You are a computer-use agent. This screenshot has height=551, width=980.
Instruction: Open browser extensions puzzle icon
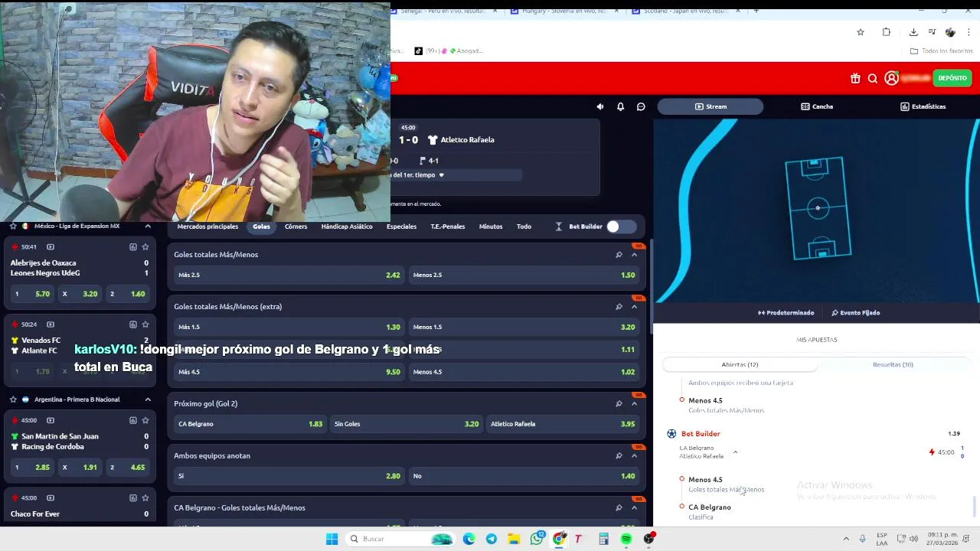[887, 32]
